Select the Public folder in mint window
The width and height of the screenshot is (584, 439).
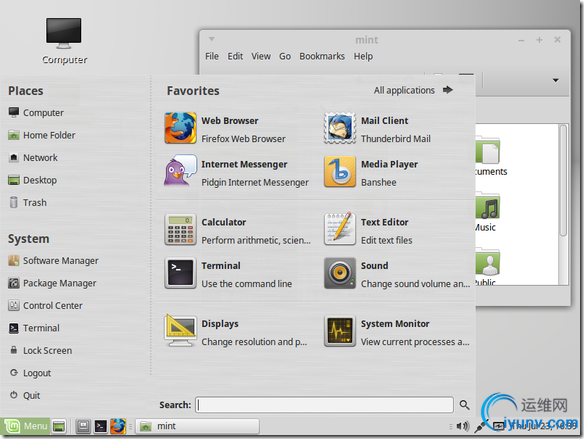(487, 267)
